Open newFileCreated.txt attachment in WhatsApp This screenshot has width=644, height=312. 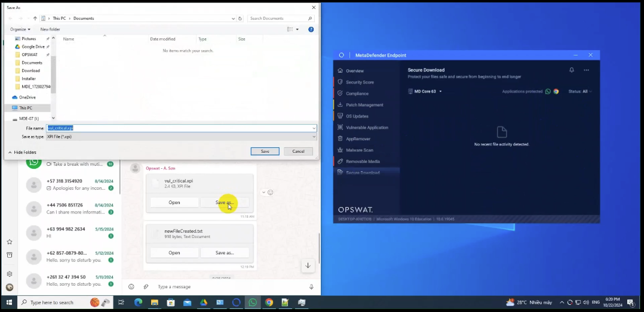click(174, 253)
